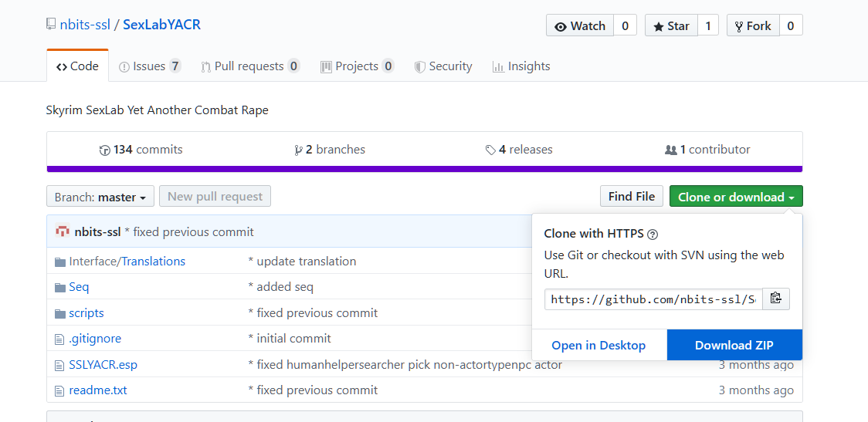Click the "* added seq" commit message
Screen dimensions: 868x422
(x=280, y=287)
